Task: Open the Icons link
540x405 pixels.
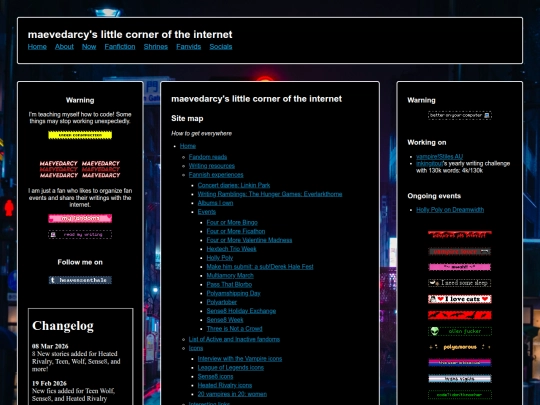Action: [196, 348]
